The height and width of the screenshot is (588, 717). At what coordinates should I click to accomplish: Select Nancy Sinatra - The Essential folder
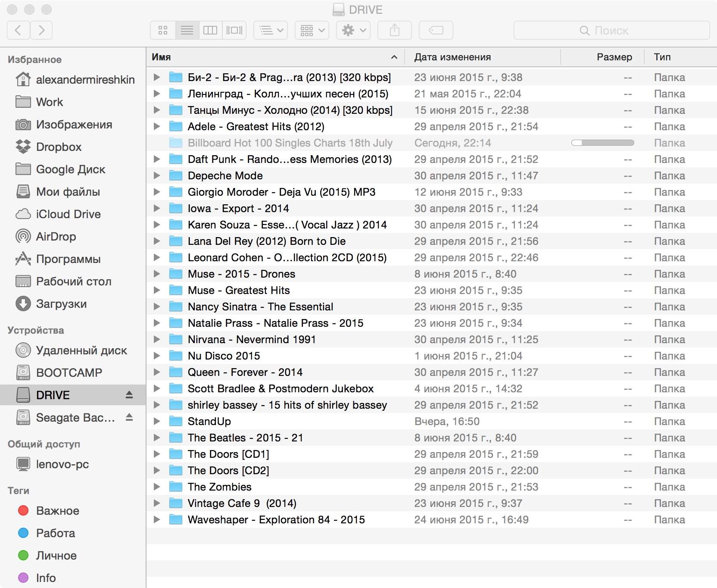click(432, 307)
